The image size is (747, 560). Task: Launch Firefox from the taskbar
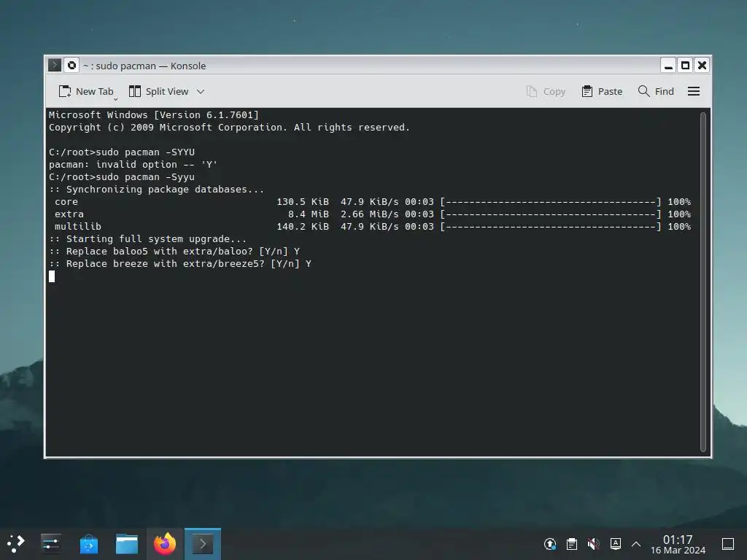[165, 544]
